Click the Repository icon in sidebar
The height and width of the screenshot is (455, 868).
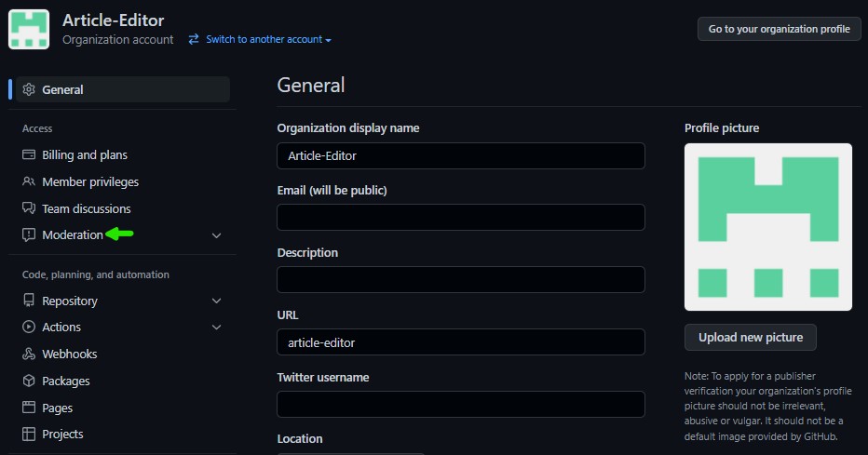tap(29, 301)
